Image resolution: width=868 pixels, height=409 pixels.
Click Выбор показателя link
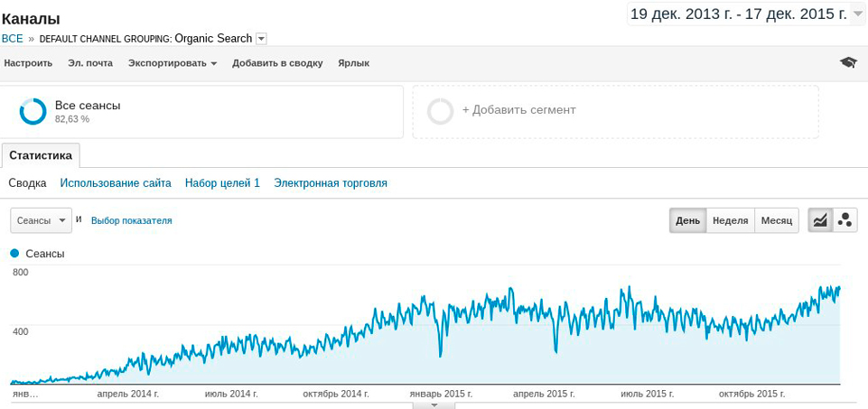coord(132,220)
